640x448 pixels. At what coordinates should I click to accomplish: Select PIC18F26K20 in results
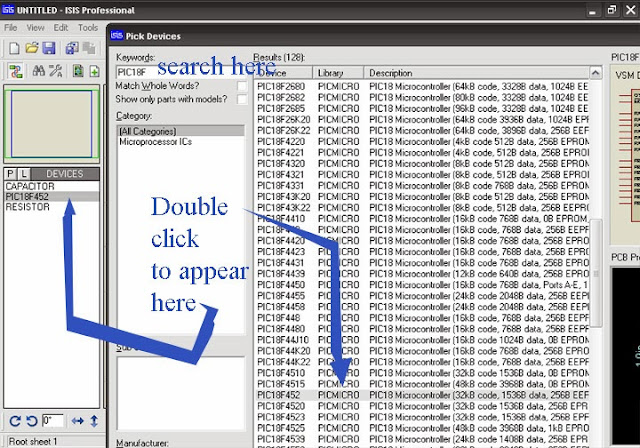pos(422,120)
